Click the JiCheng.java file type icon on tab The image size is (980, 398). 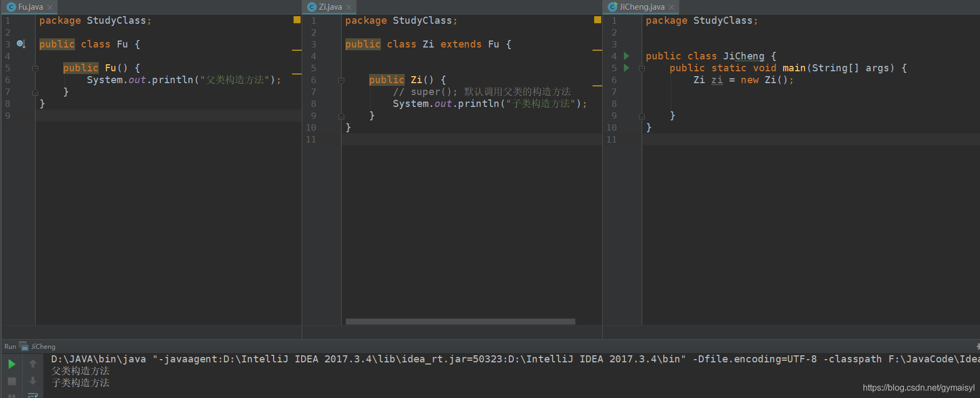pos(612,7)
